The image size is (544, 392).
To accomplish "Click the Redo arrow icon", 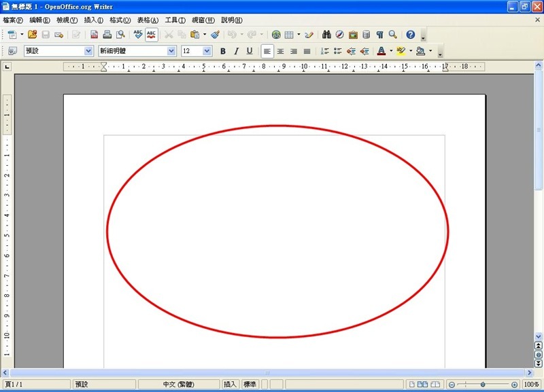I will (252, 35).
